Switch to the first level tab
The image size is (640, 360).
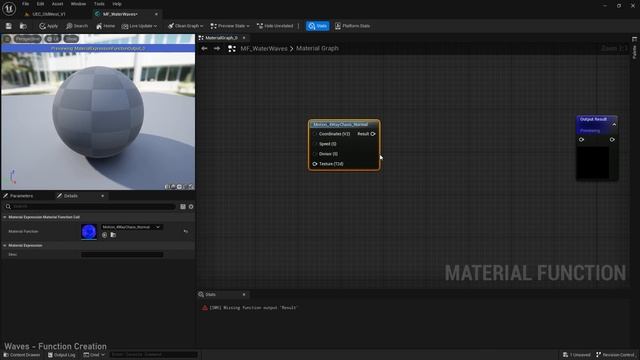pyautogui.click(x=48, y=14)
